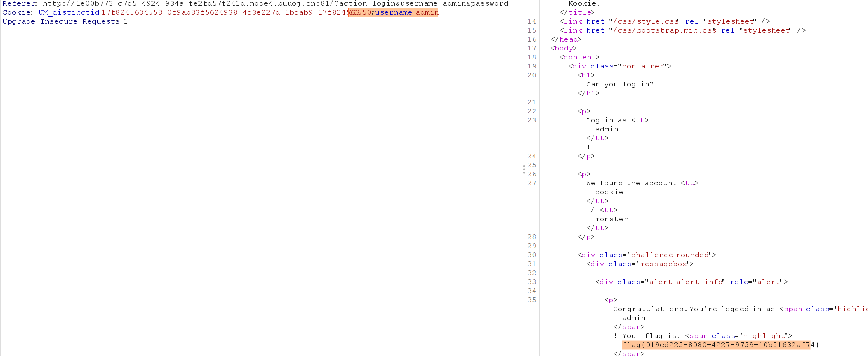Click the "/css/bootstrap.min.css" href value

[x=664, y=30]
